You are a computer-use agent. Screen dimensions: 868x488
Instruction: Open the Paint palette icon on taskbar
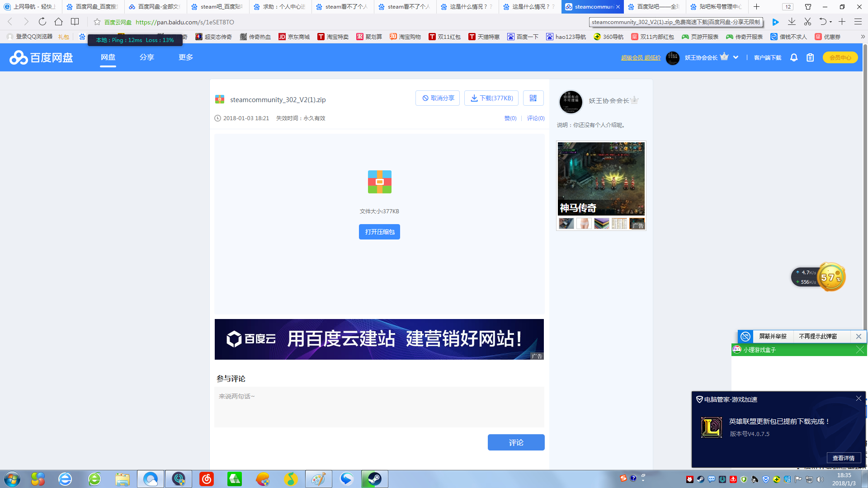point(318,479)
